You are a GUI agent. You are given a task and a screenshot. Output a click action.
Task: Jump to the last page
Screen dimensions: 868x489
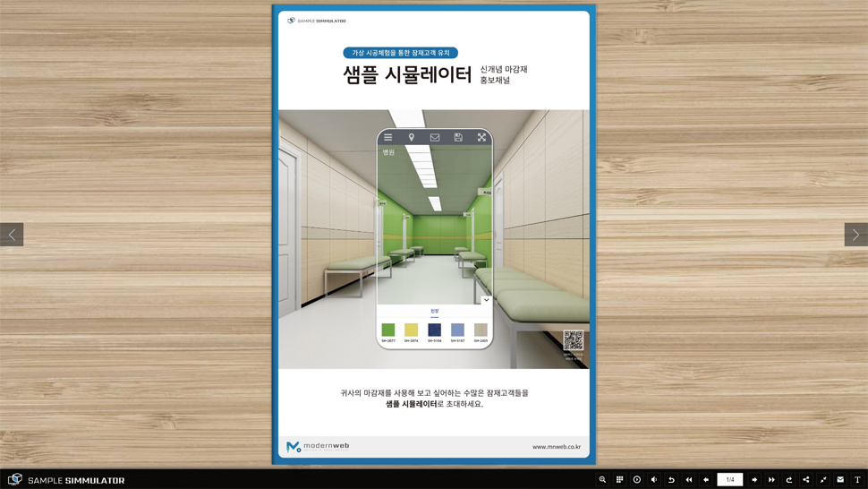771,480
